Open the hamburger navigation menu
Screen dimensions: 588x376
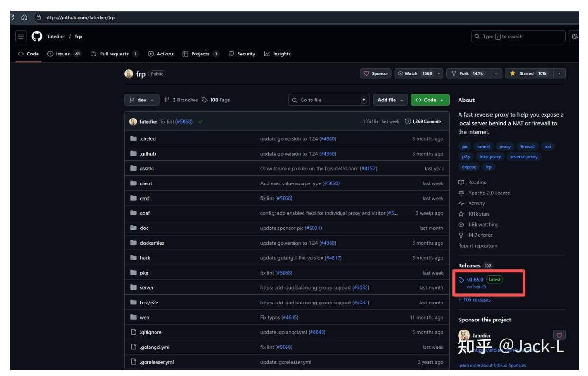21,37
